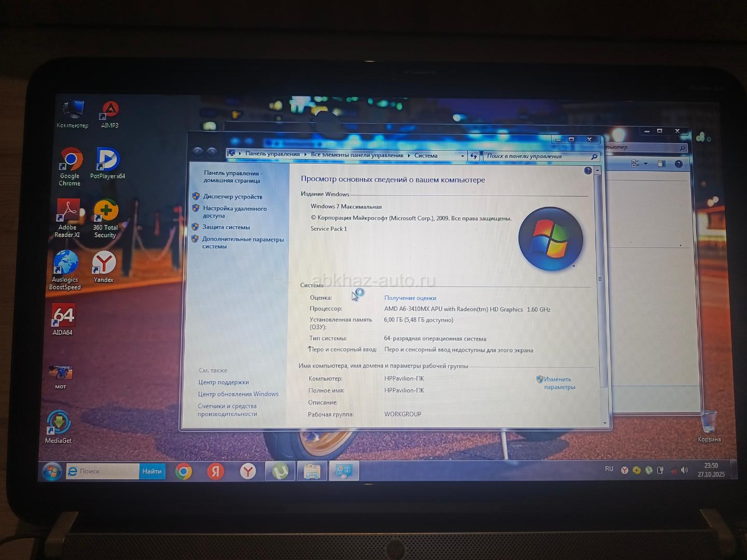This screenshot has width=747, height=560.
Task: Click the uTorrent icon in taskbar
Action: 280,471
